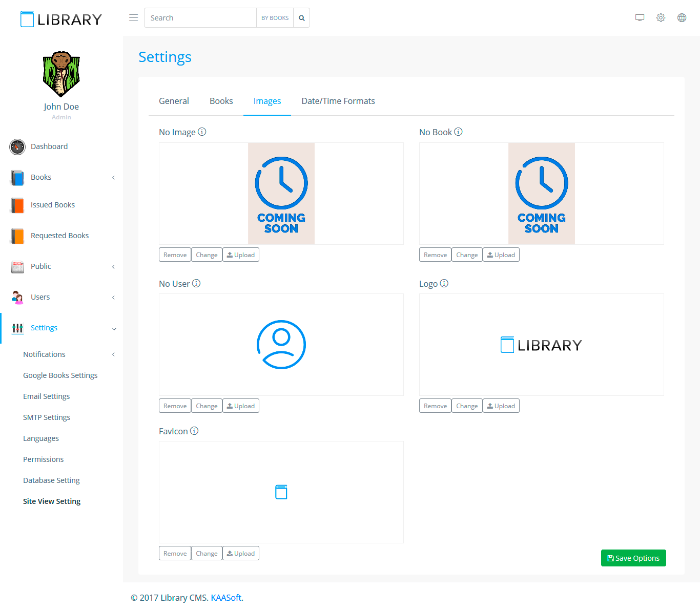Upload a new No Book image

501,255
